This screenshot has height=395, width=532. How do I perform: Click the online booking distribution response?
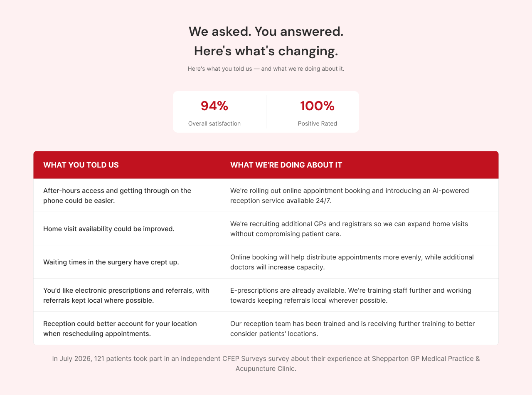(360, 262)
